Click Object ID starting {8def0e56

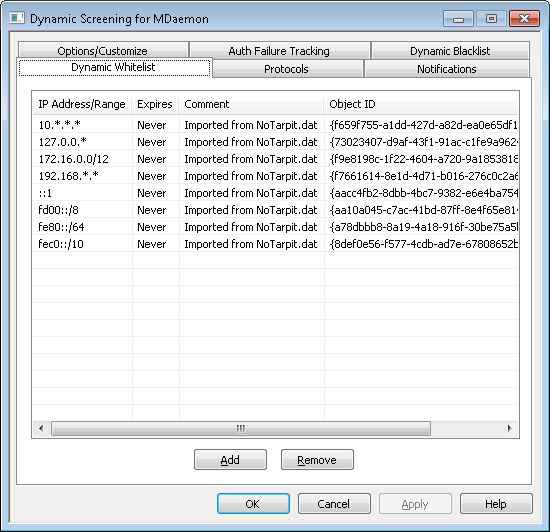coord(423,244)
